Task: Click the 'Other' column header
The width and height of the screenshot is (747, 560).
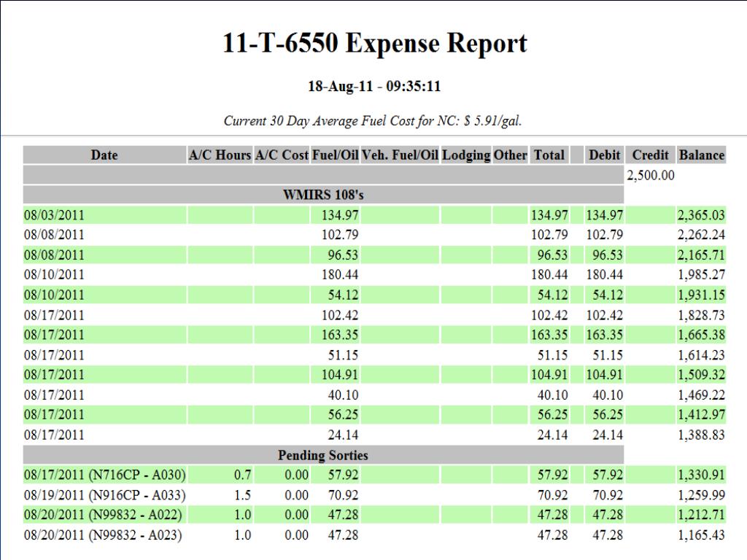Action: (x=510, y=155)
